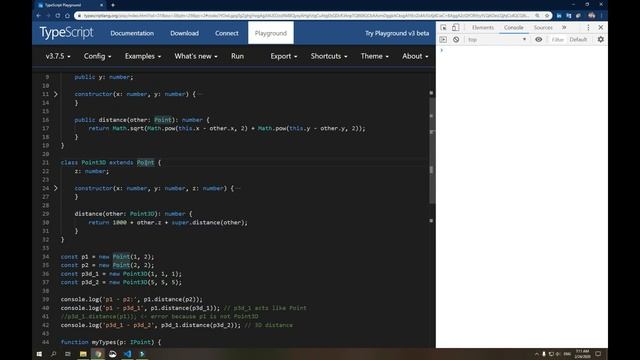
Task: Open File Explorer from the taskbar
Action: tap(83, 354)
